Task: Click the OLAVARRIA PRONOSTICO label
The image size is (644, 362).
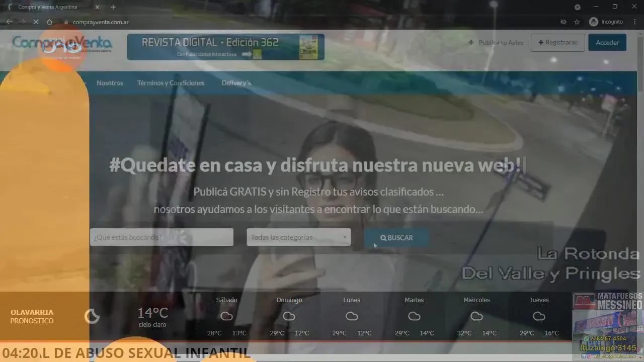Action: tap(32, 317)
